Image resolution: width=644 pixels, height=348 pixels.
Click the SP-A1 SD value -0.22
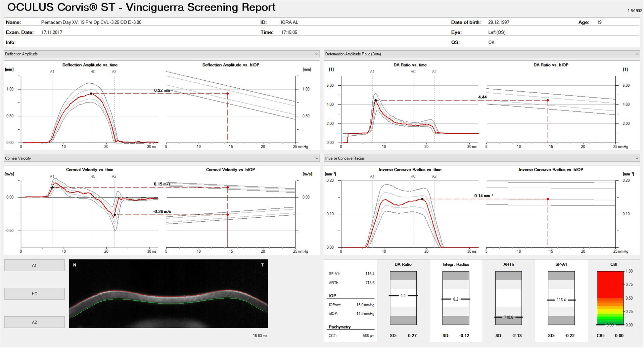tap(570, 336)
